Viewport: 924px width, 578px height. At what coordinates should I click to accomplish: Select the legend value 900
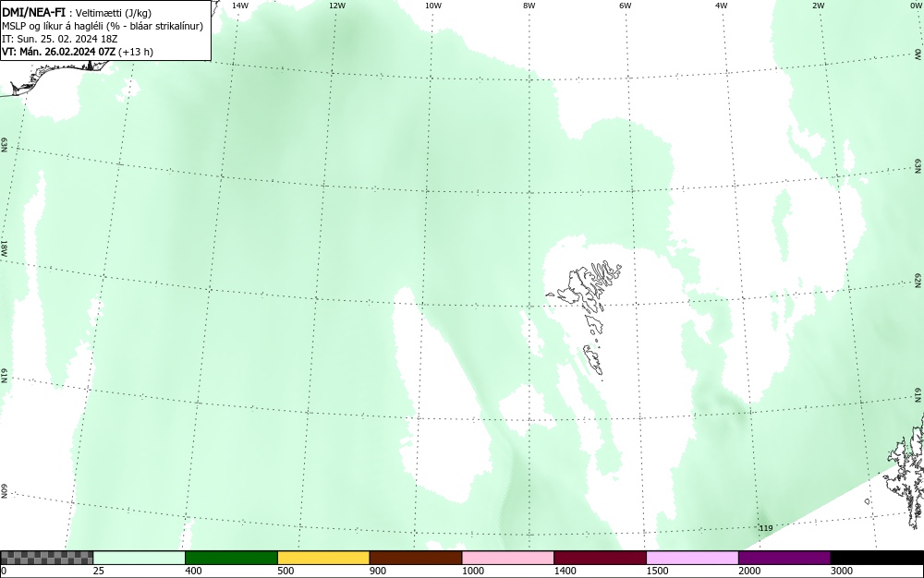click(x=378, y=571)
